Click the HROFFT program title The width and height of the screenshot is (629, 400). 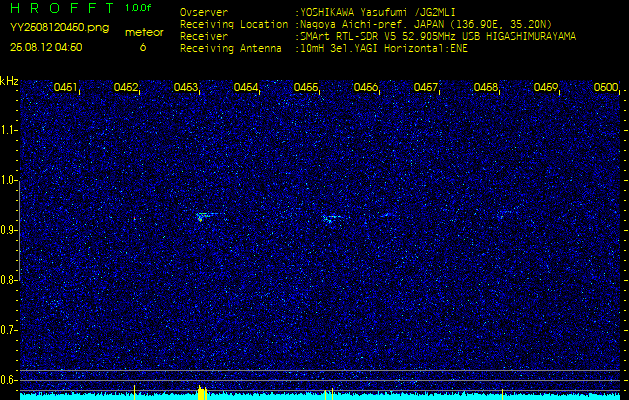(63, 8)
